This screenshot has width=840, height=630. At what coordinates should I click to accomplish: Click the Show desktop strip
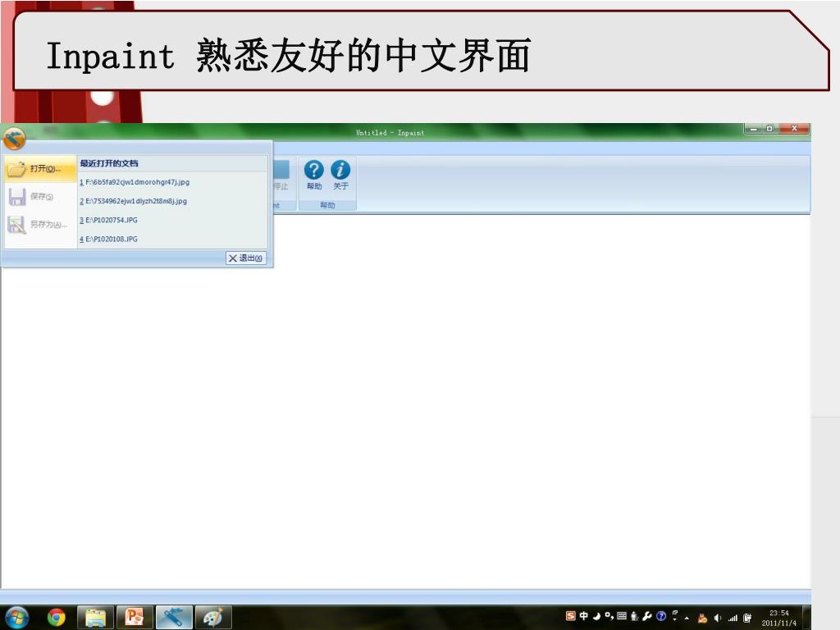[807, 618]
